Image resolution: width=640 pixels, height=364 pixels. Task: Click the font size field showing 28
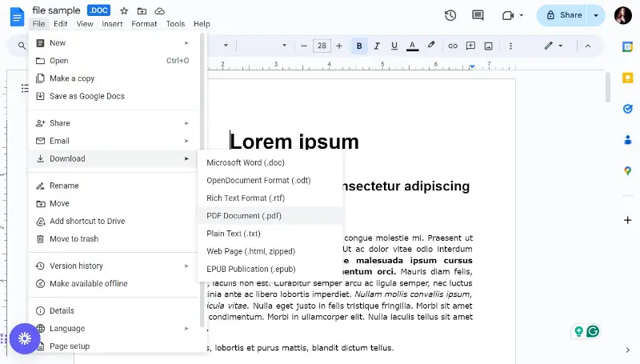pyautogui.click(x=322, y=46)
